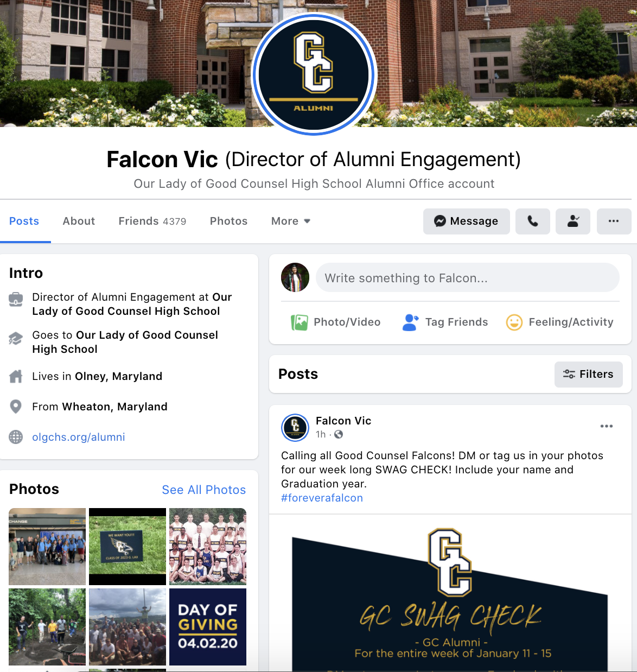
Task: Open the three-dot profile options menu
Action: 614,221
